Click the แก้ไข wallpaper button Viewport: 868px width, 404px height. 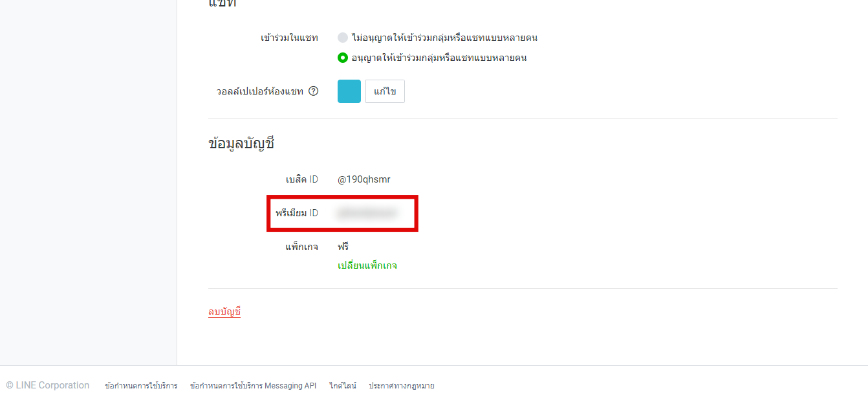pos(385,91)
